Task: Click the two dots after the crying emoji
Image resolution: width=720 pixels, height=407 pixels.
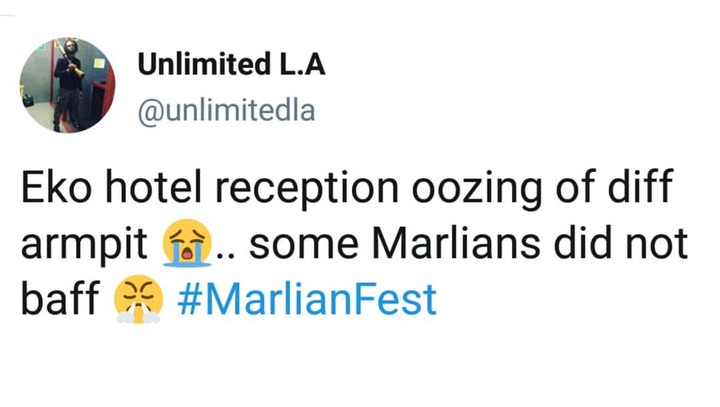Action: coord(225,255)
